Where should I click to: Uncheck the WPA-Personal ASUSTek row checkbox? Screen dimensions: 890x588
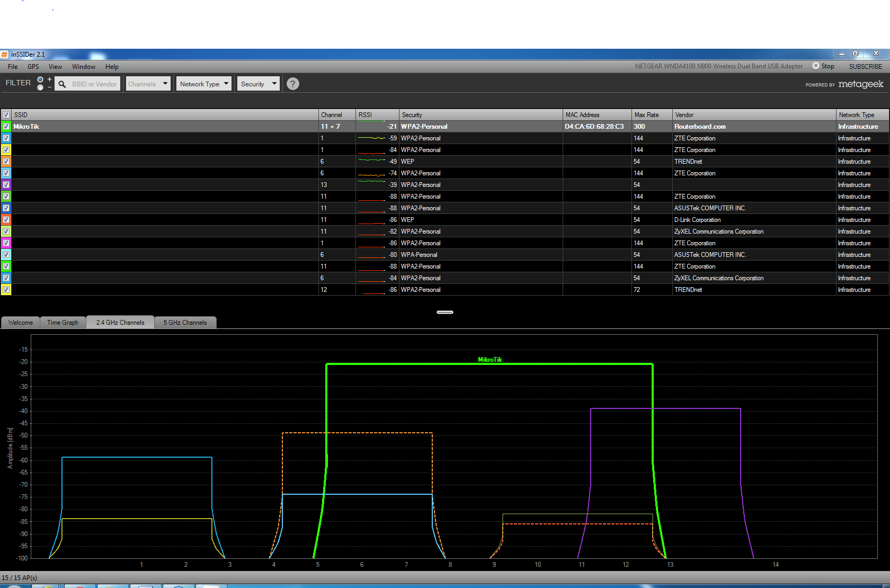[6, 254]
